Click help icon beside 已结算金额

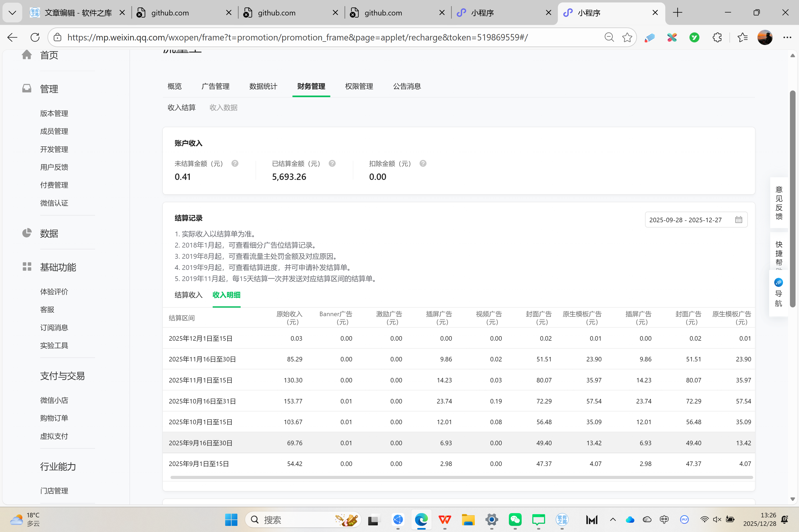pos(332,163)
